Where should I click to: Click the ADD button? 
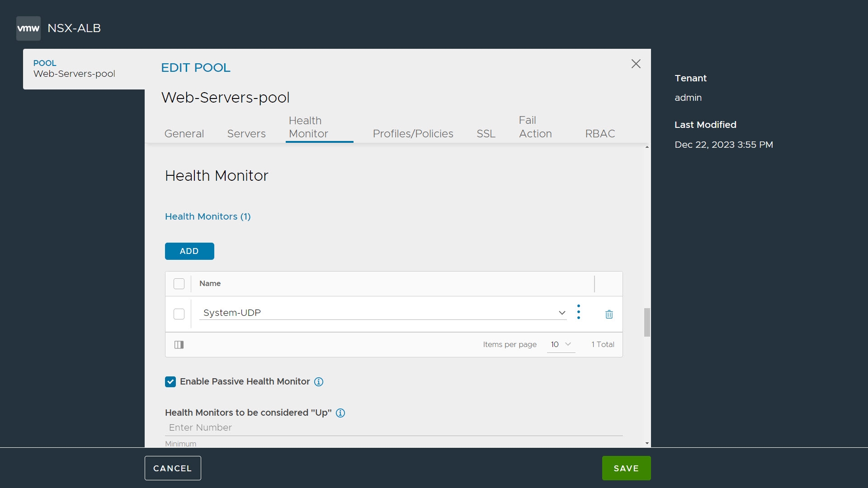pyautogui.click(x=189, y=251)
